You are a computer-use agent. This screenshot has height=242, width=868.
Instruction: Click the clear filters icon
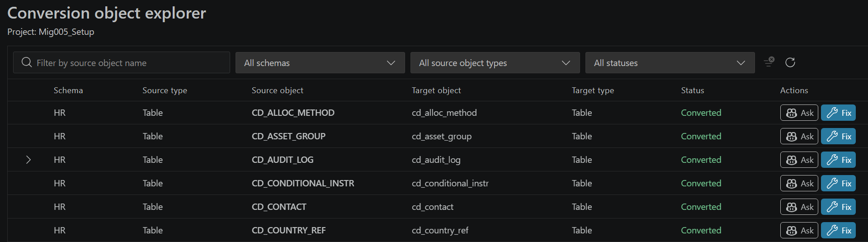(769, 62)
